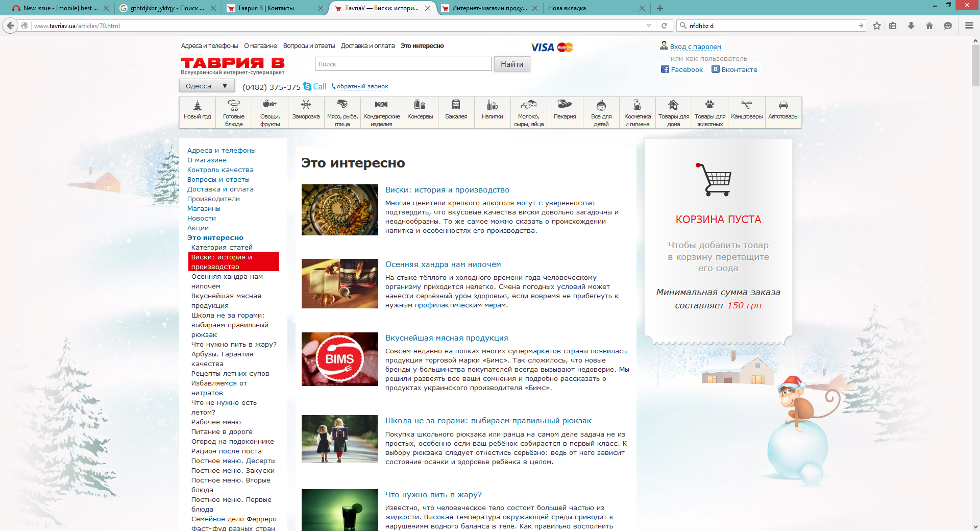Log in with the Facebook icon
This screenshot has height=531, width=980.
(x=665, y=69)
